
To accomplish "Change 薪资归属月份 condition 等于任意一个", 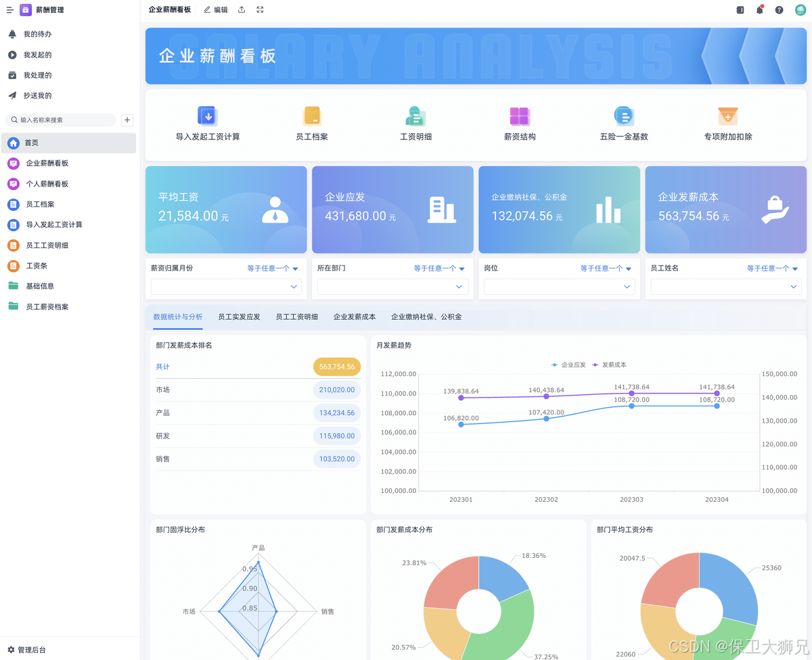I will 273,268.
